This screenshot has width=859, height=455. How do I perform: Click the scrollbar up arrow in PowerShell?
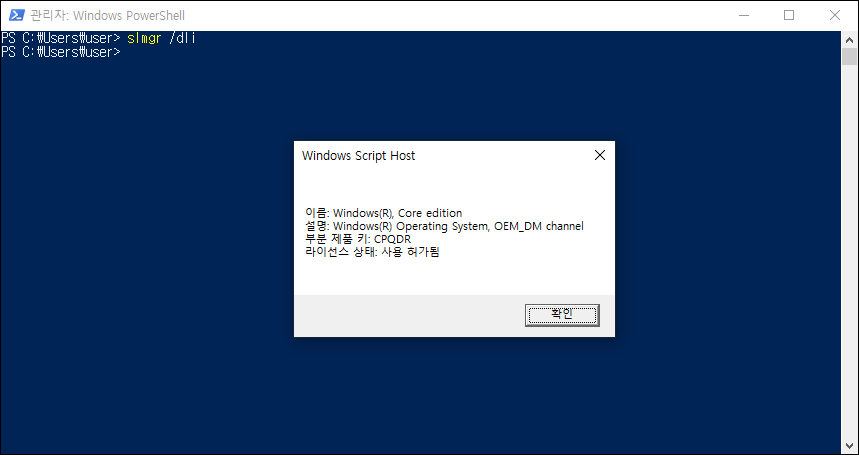point(850,39)
